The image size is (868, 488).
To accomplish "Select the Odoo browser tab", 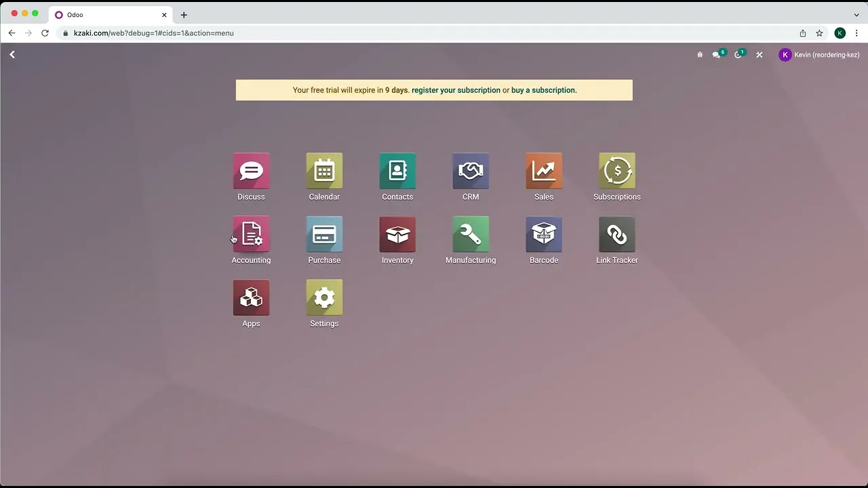I will (x=110, y=15).
